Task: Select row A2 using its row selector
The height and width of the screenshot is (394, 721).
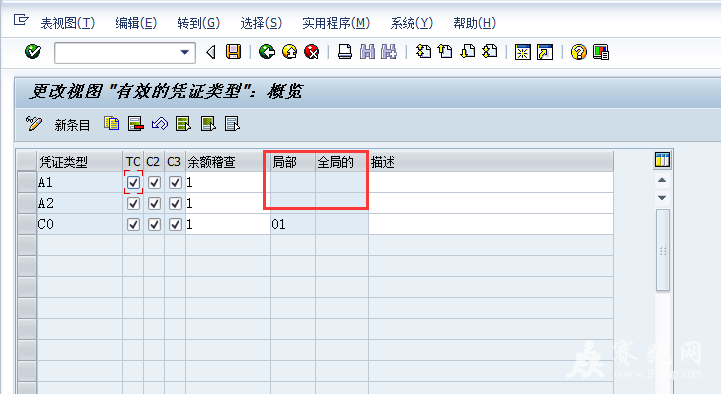Action: click(27, 203)
